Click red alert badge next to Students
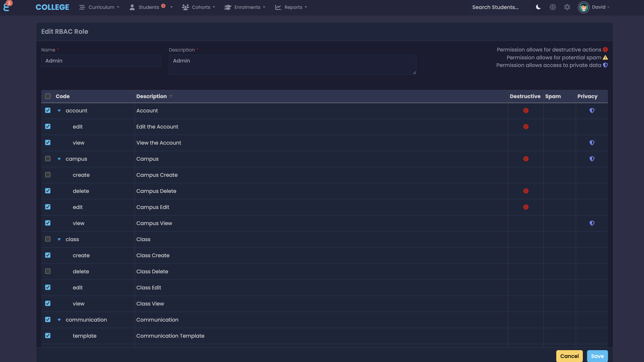 point(163,6)
